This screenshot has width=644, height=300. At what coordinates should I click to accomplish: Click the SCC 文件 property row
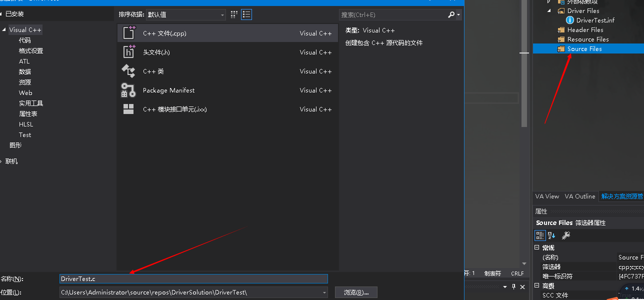[x=589, y=295]
